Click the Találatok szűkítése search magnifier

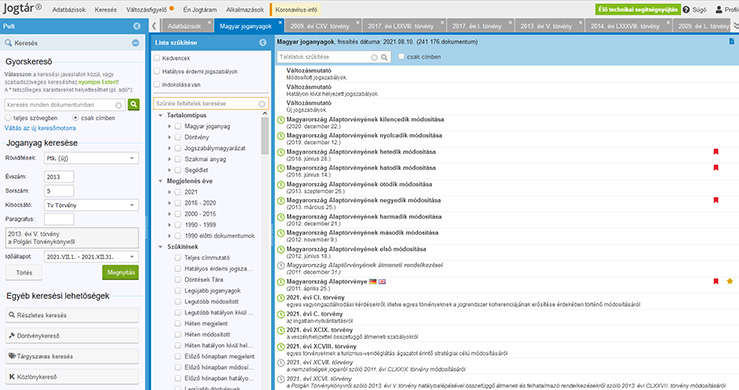click(385, 57)
